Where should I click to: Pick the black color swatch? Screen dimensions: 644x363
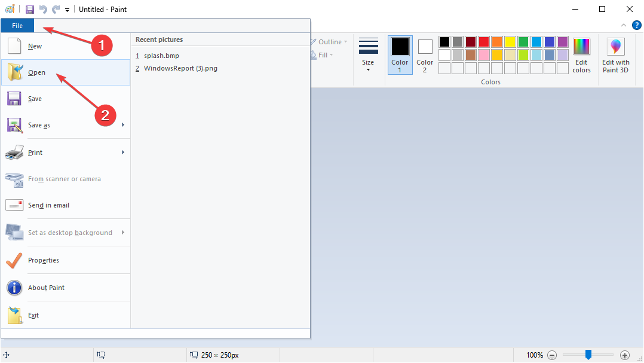(x=444, y=42)
